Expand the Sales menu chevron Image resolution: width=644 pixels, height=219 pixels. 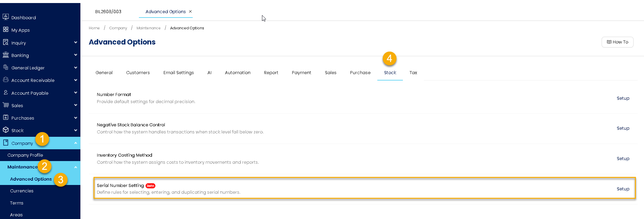point(76,105)
